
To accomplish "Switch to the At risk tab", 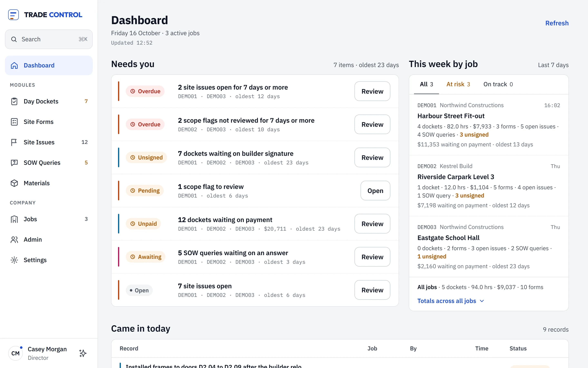I will pyautogui.click(x=458, y=84).
